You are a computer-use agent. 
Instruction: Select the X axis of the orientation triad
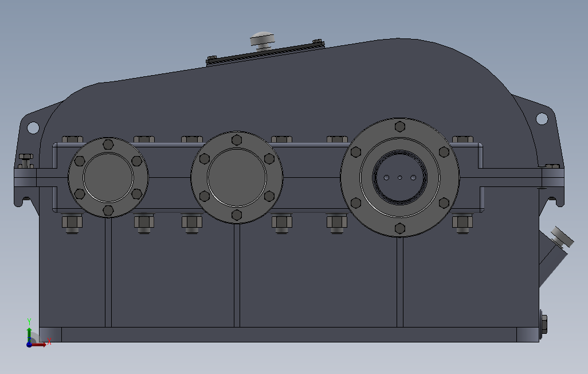[40, 344]
